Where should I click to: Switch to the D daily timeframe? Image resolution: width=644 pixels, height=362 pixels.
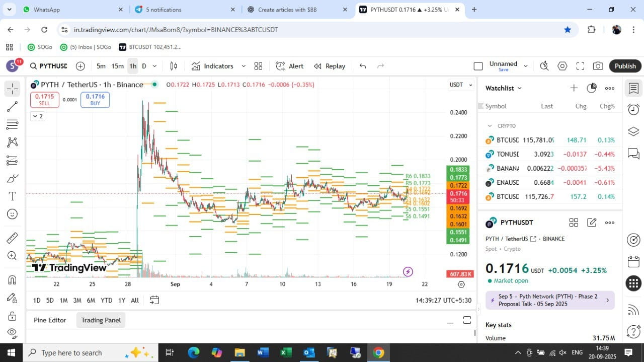pos(144,66)
